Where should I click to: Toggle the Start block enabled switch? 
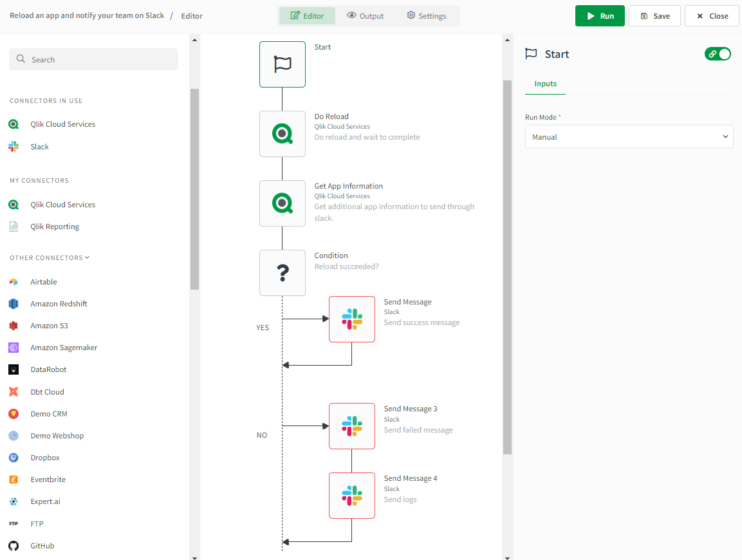718,54
